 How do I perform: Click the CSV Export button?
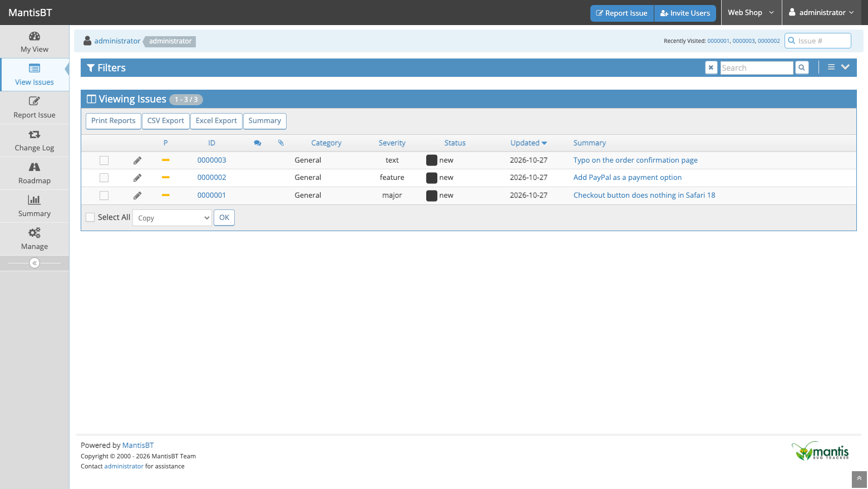[x=166, y=121]
